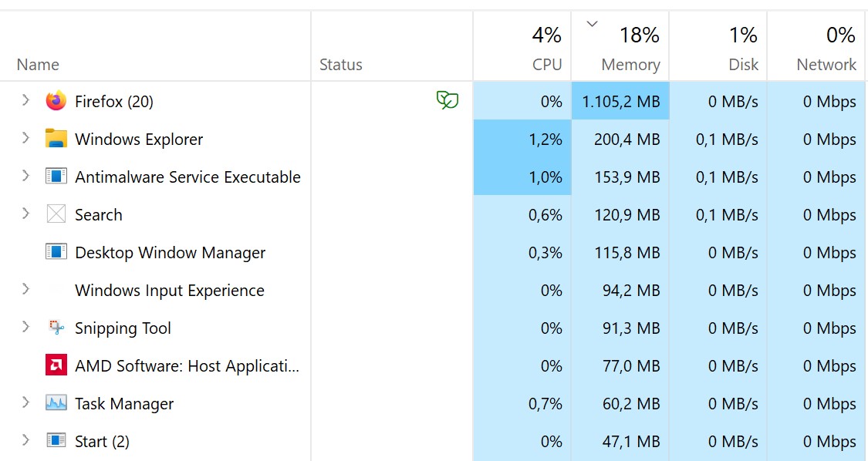Select the Desktop Window Manager name
The width and height of the screenshot is (868, 461).
point(170,253)
